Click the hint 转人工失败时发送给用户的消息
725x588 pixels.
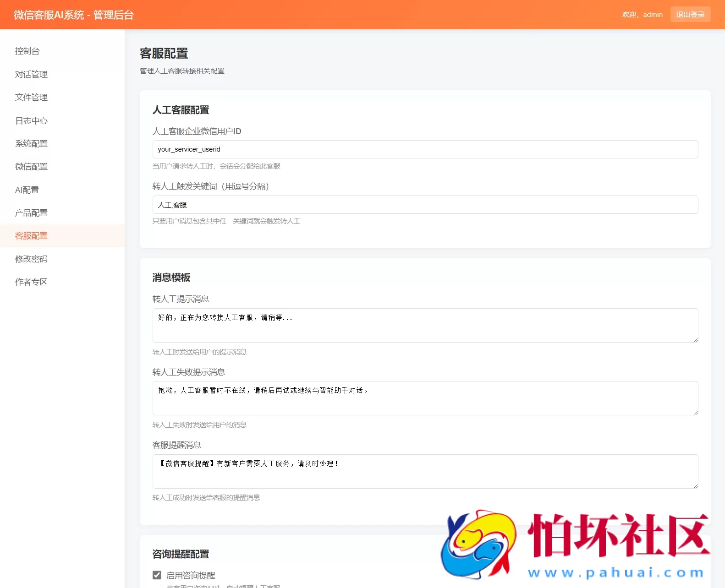pos(199,425)
